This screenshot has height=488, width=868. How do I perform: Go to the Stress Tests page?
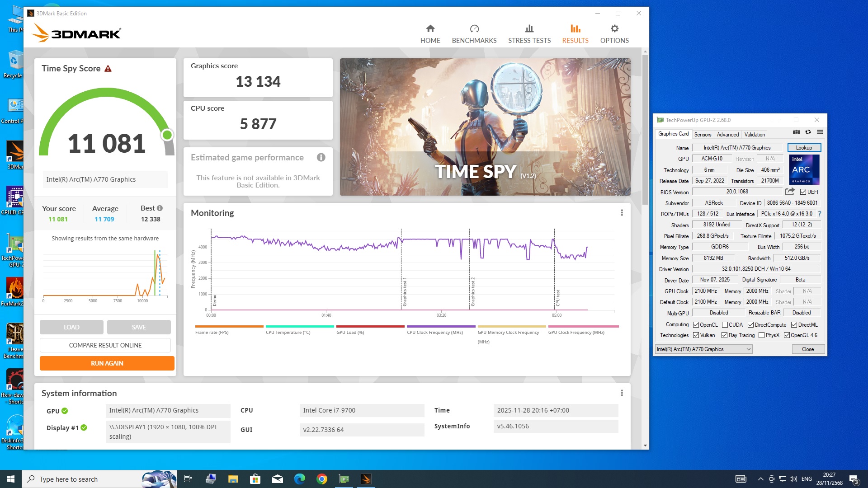(x=529, y=34)
